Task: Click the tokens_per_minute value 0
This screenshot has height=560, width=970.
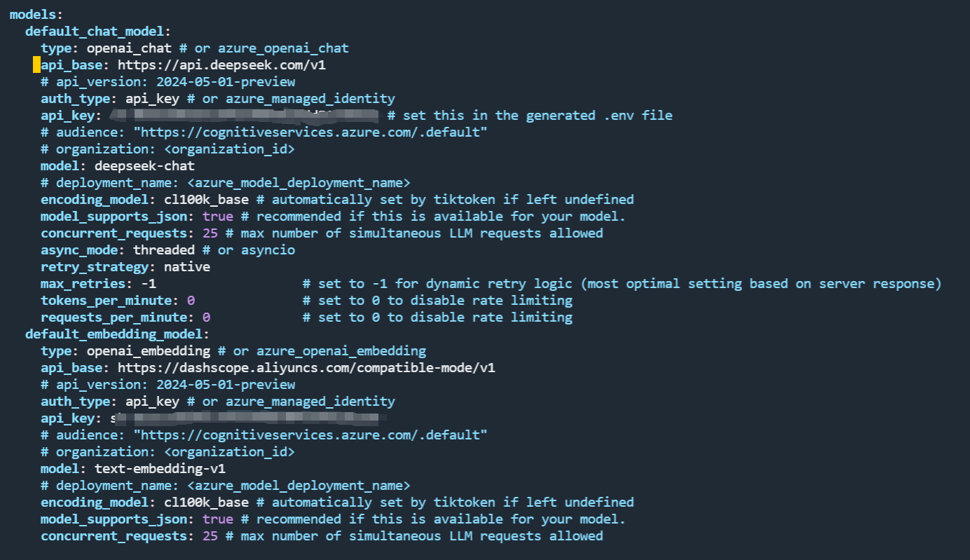Action: click(191, 301)
